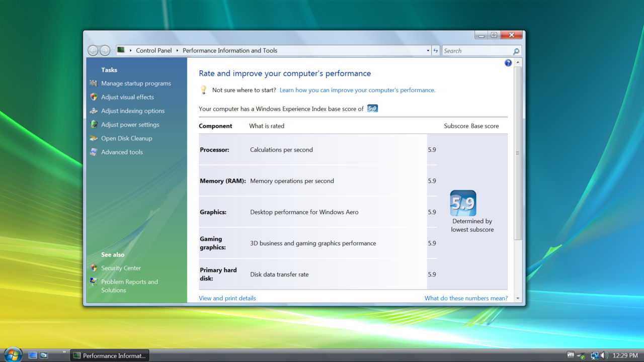
Task: Click the Show Desktop quick launch icon
Action: tap(33, 355)
